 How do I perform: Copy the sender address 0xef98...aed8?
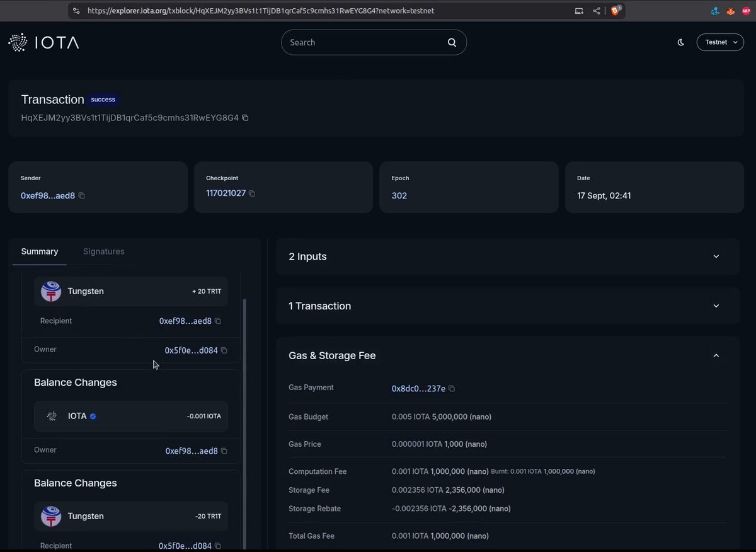(x=81, y=196)
